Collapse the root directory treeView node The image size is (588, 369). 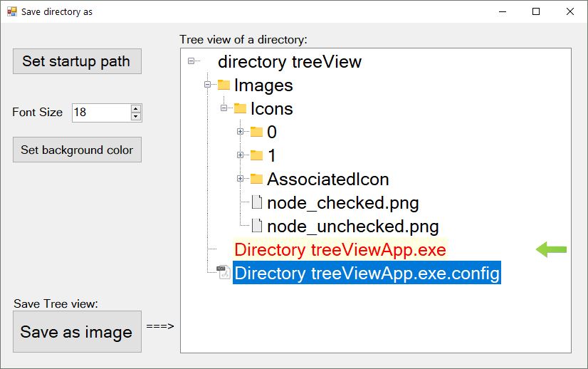click(x=191, y=61)
